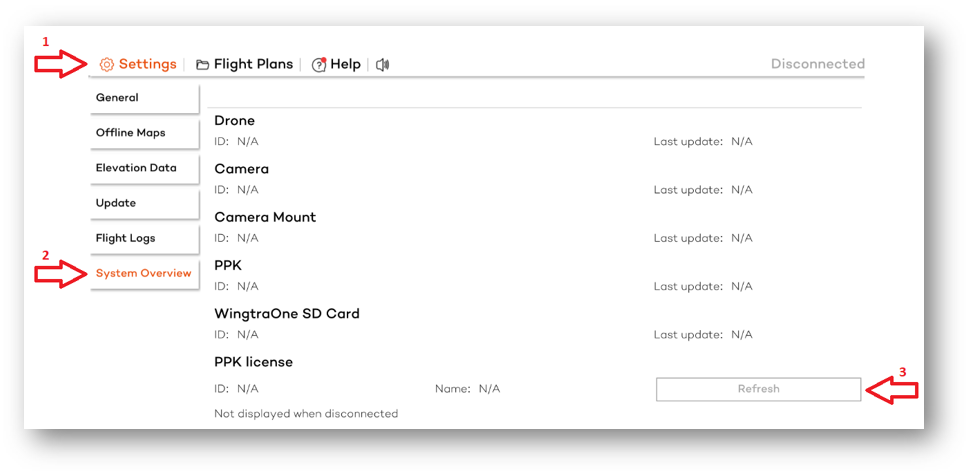Toggle the speaker sound icon
967x476 pixels.
pyautogui.click(x=383, y=65)
